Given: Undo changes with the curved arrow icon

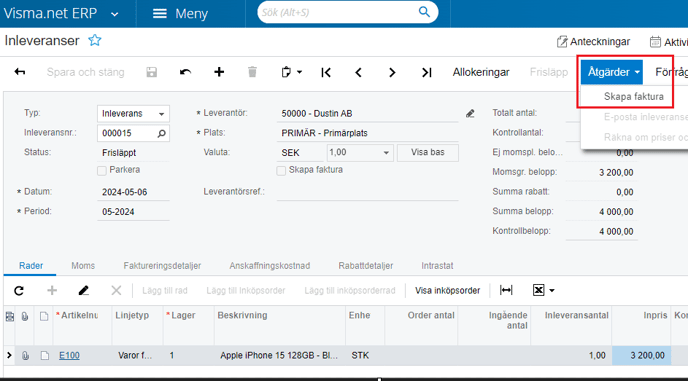Looking at the screenshot, I should [185, 72].
